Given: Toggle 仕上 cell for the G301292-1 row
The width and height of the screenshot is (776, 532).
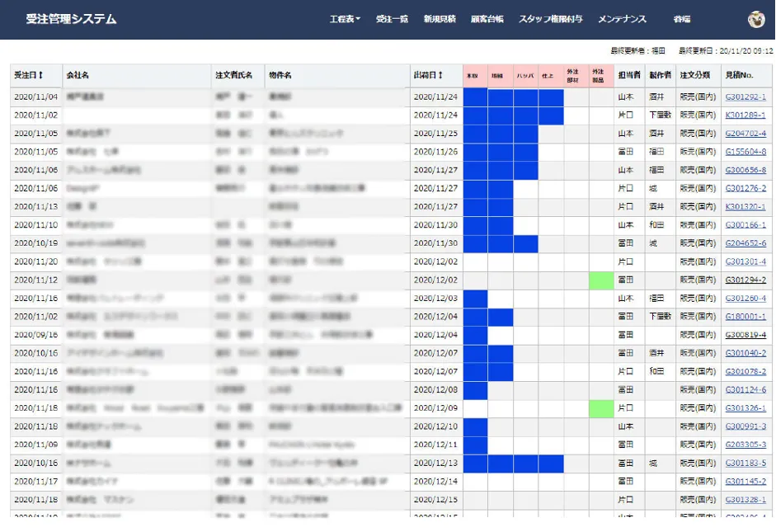Looking at the screenshot, I should click(551, 97).
